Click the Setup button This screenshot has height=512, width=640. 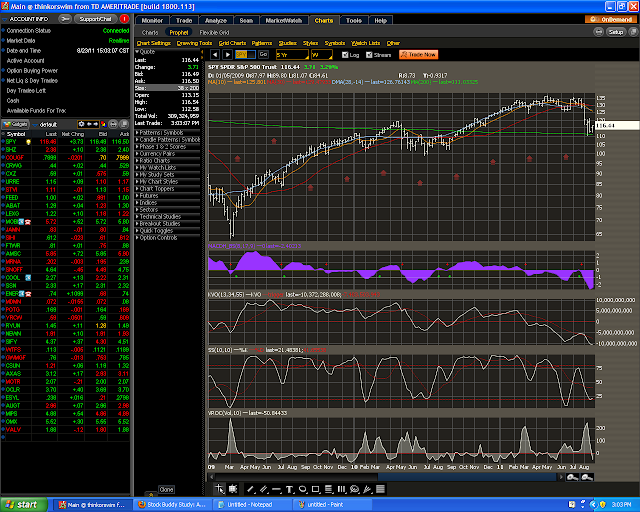616,32
